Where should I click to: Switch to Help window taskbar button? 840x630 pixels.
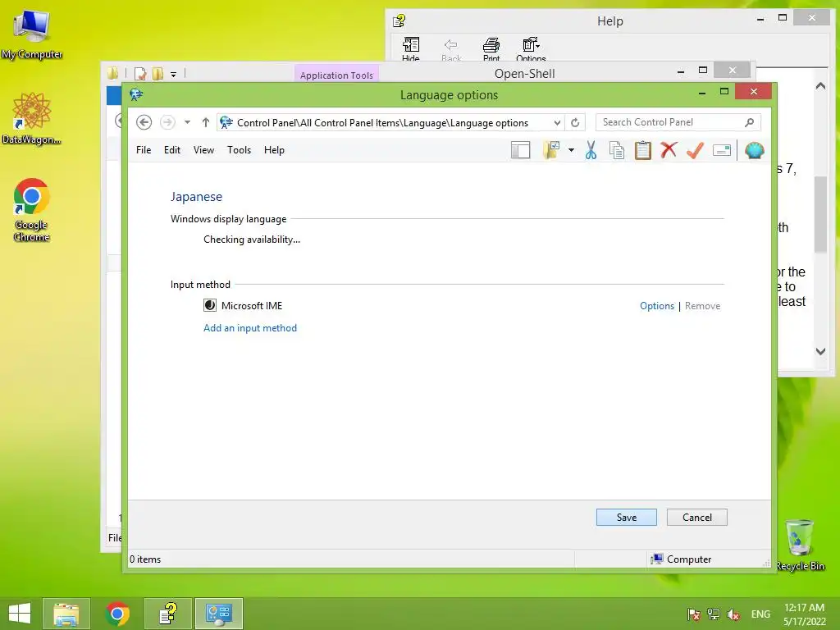point(168,614)
